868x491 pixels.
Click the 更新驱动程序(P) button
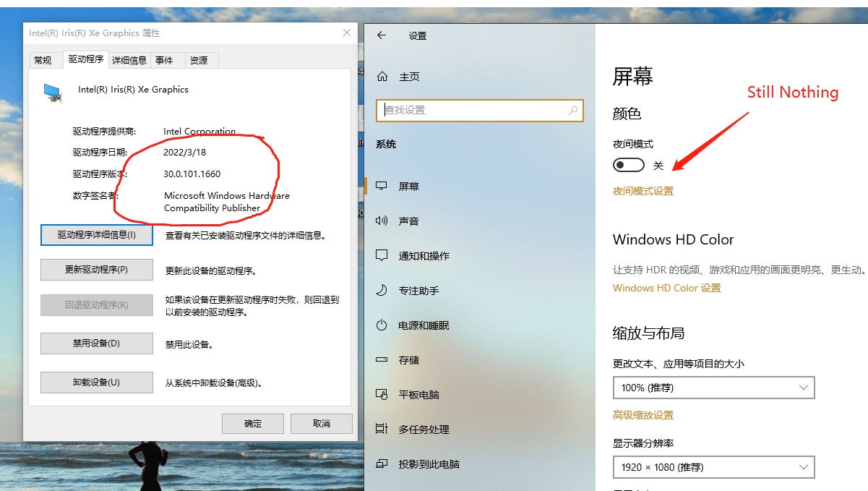coord(97,270)
